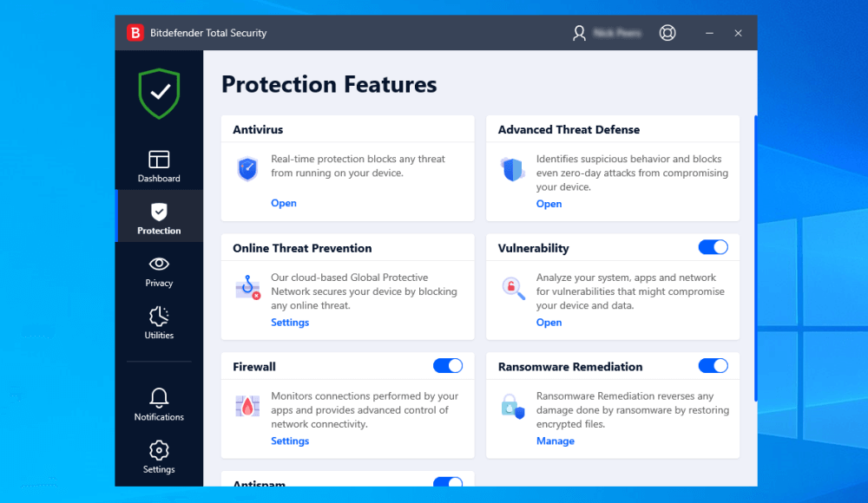Image resolution: width=868 pixels, height=503 pixels.
Task: Open the user account profile icon
Action: coord(579,33)
